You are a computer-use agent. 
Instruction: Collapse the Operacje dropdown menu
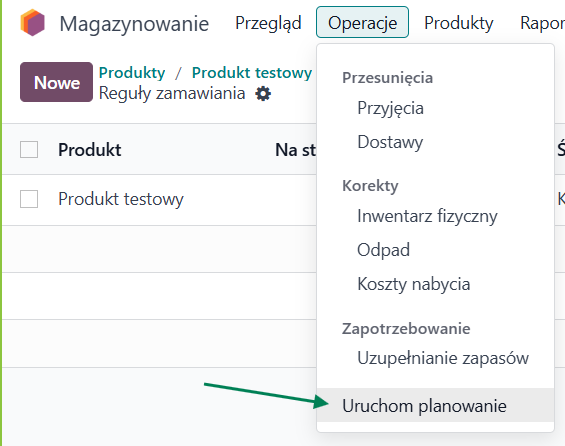[x=362, y=22]
